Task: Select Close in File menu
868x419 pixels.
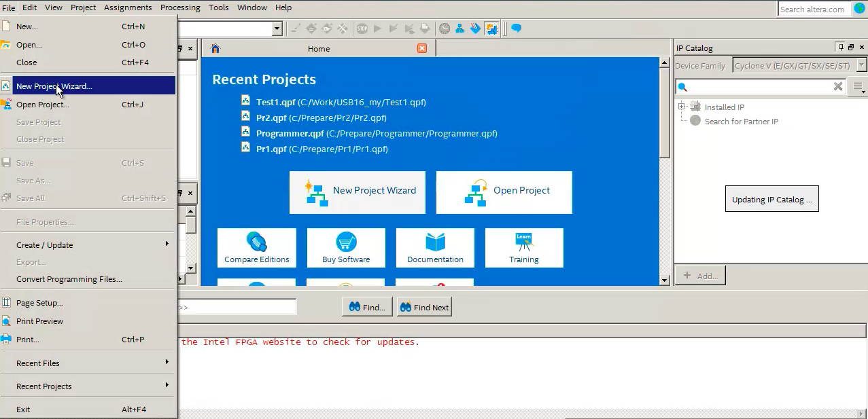Action: click(x=88, y=62)
